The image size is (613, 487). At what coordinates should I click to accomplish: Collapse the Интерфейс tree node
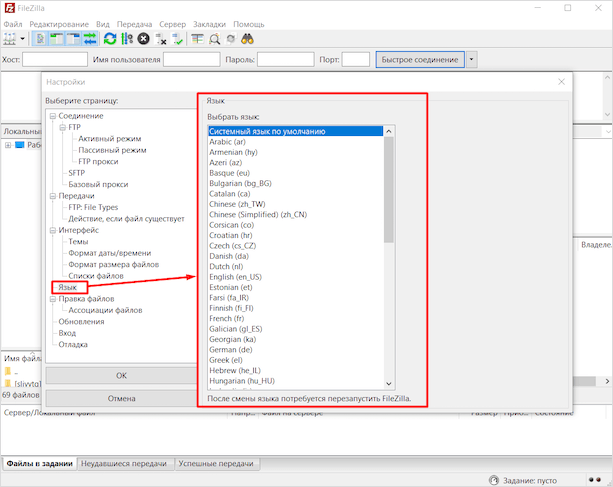pos(51,230)
